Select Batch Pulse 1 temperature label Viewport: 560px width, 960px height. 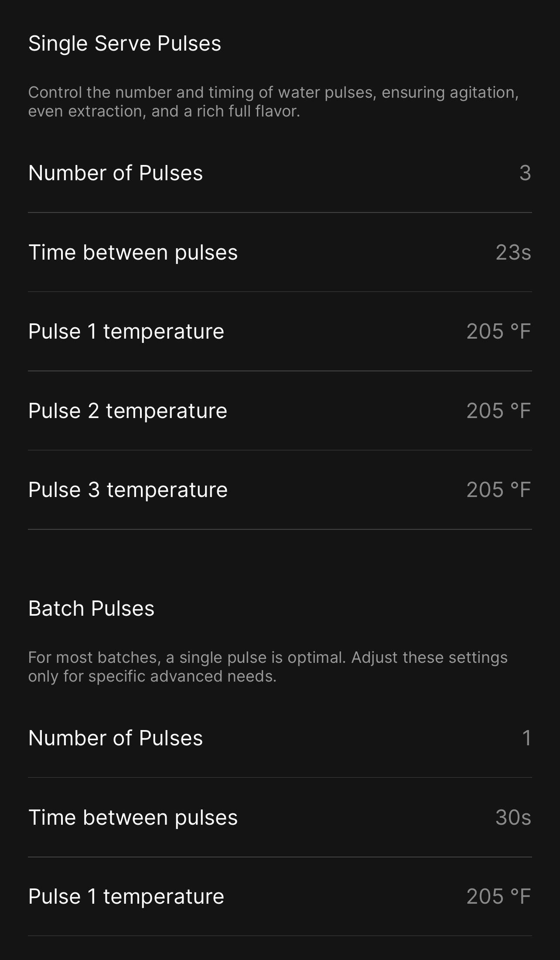coord(126,897)
